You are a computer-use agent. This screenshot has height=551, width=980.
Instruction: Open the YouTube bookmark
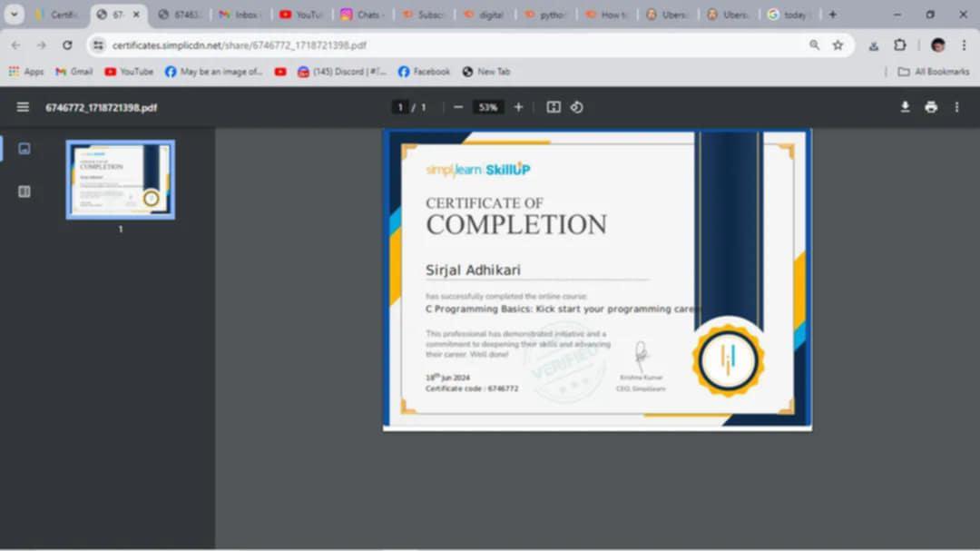(x=129, y=72)
